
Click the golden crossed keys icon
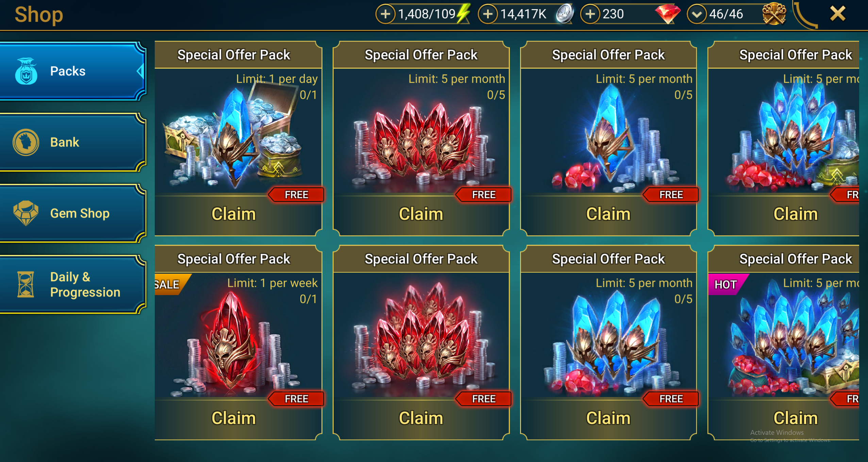(x=774, y=14)
